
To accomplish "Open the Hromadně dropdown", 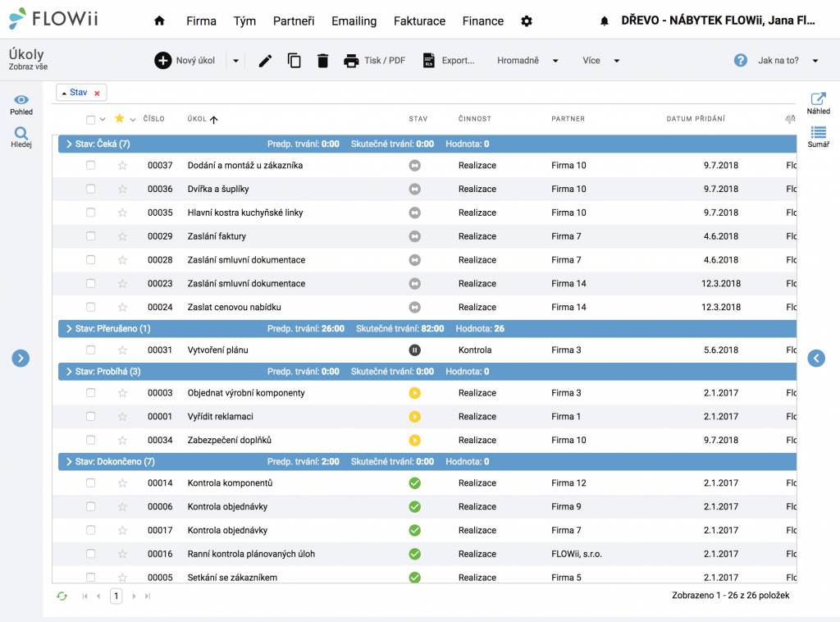I will click(x=527, y=61).
